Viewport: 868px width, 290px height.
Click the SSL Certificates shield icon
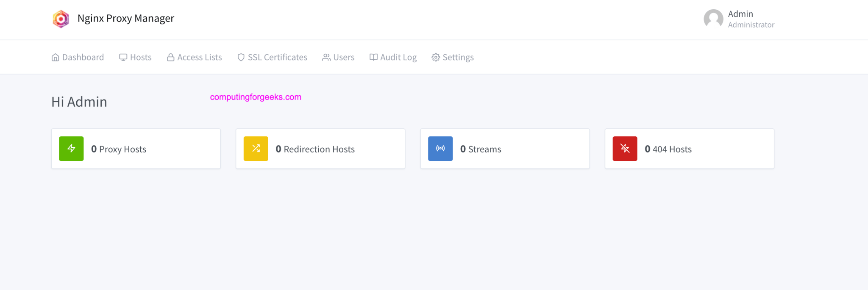[241, 57]
